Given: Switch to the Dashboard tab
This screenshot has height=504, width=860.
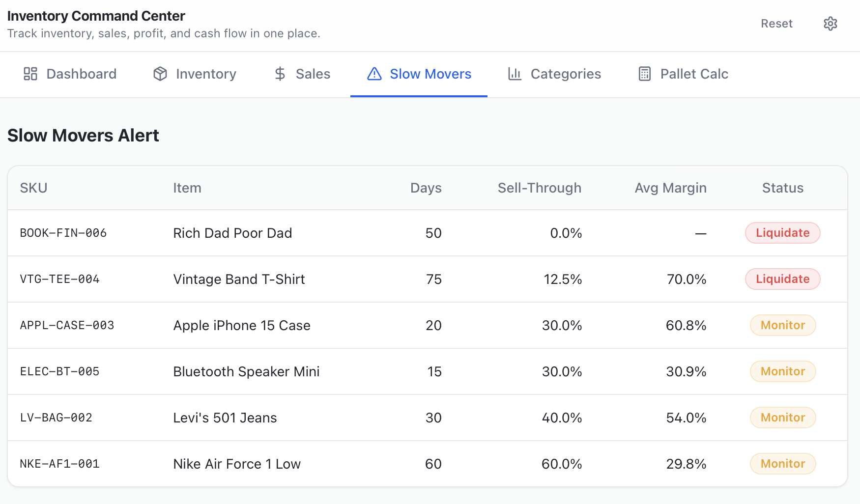Looking at the screenshot, I should tap(70, 74).
